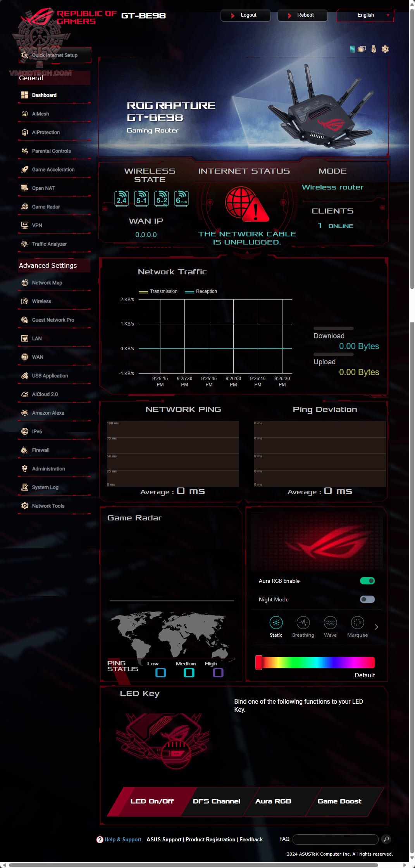Toggle the Aura RGB Enable switch
This screenshot has width=415, height=868.
pyautogui.click(x=367, y=580)
